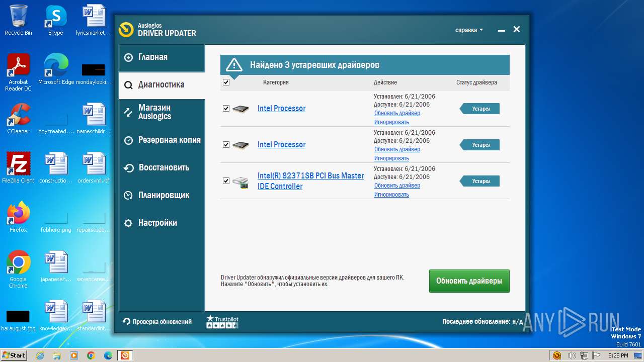Minimize the Driver Updater window
Viewport: 644px width, 362px height.
tap(501, 30)
